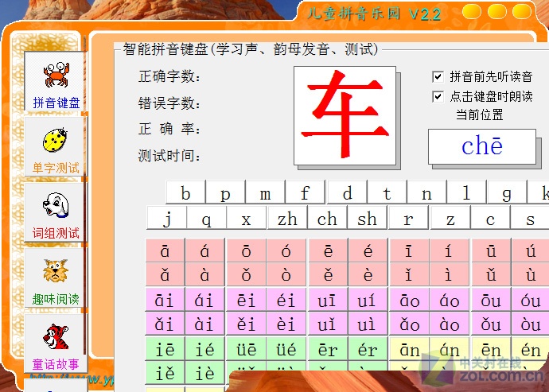Select the ó vowel key
Image resolution: width=549 pixels, height=392 pixels.
(x=286, y=250)
